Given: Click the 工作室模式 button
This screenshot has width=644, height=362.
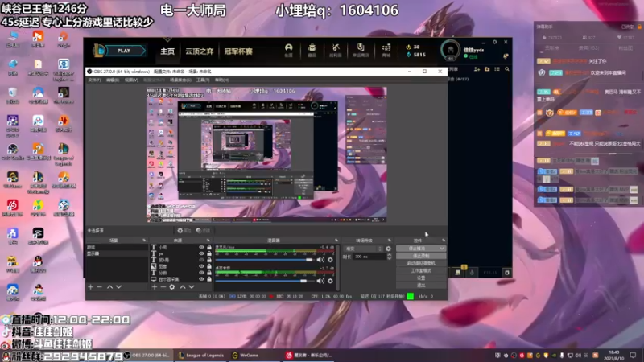Looking at the screenshot, I should (x=421, y=270).
